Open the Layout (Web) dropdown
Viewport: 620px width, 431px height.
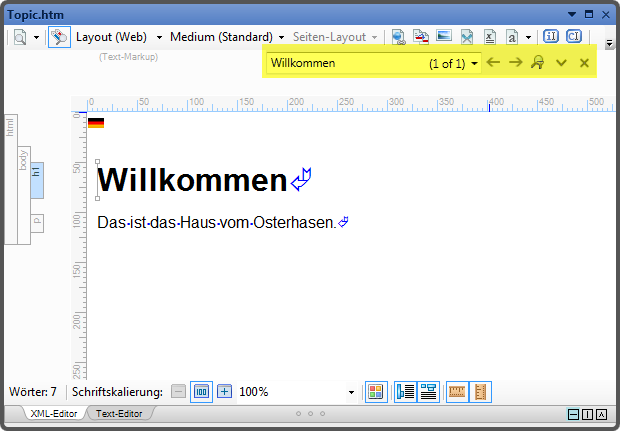click(159, 37)
